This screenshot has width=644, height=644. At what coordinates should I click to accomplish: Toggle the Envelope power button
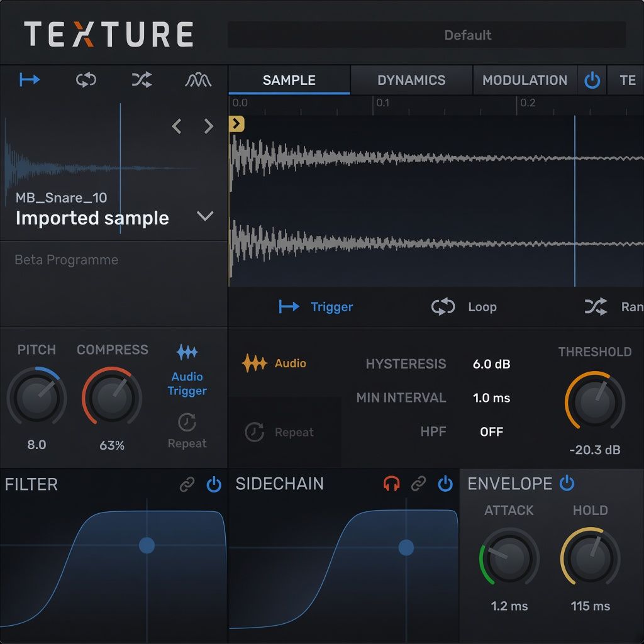(x=567, y=482)
